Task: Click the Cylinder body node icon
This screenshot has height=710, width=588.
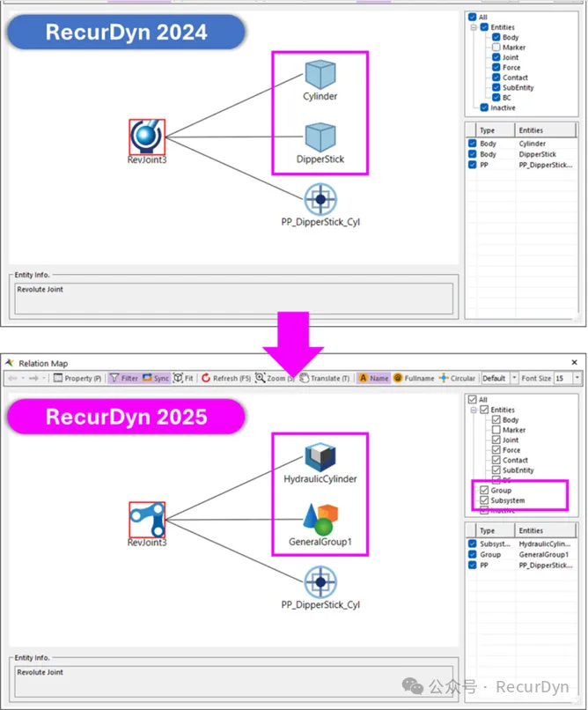Action: [x=320, y=75]
